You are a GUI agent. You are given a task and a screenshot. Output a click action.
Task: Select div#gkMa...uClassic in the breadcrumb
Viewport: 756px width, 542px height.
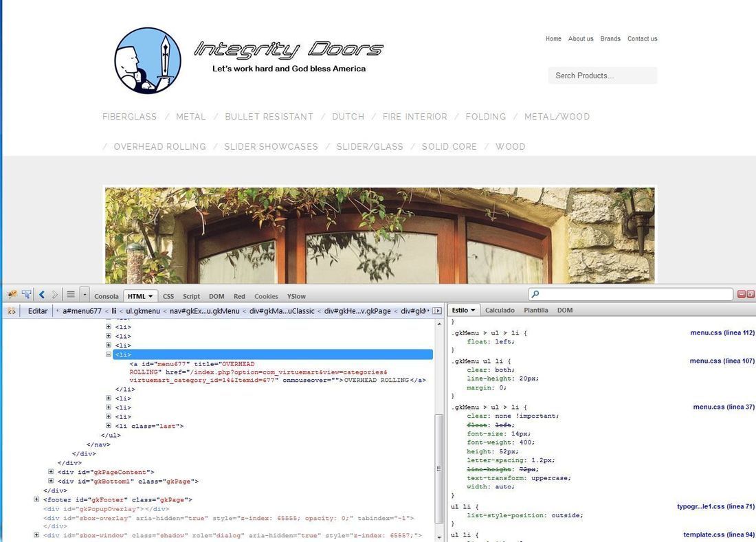pyautogui.click(x=282, y=311)
